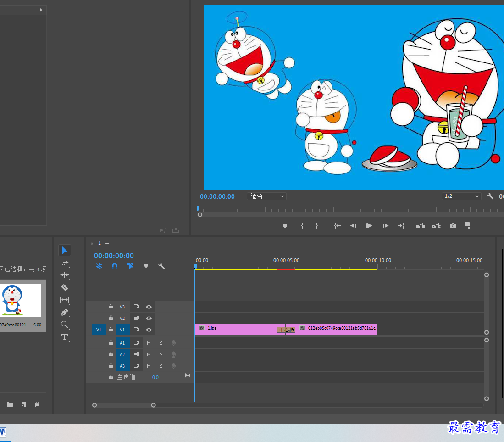Open the zoom level 适合 dropdown
This screenshot has height=442, width=504.
click(x=267, y=196)
